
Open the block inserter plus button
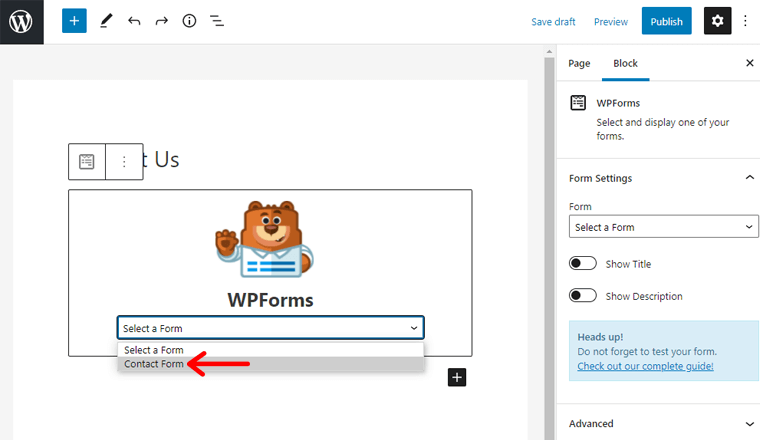(74, 21)
